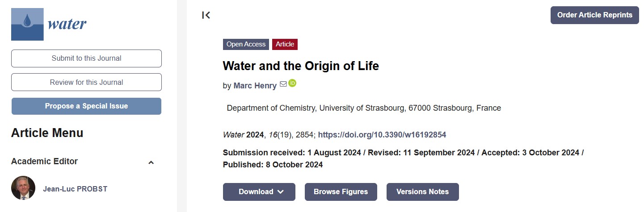The width and height of the screenshot is (644, 212).
Task: Open the green ORCID iD icon
Action: pos(292,83)
